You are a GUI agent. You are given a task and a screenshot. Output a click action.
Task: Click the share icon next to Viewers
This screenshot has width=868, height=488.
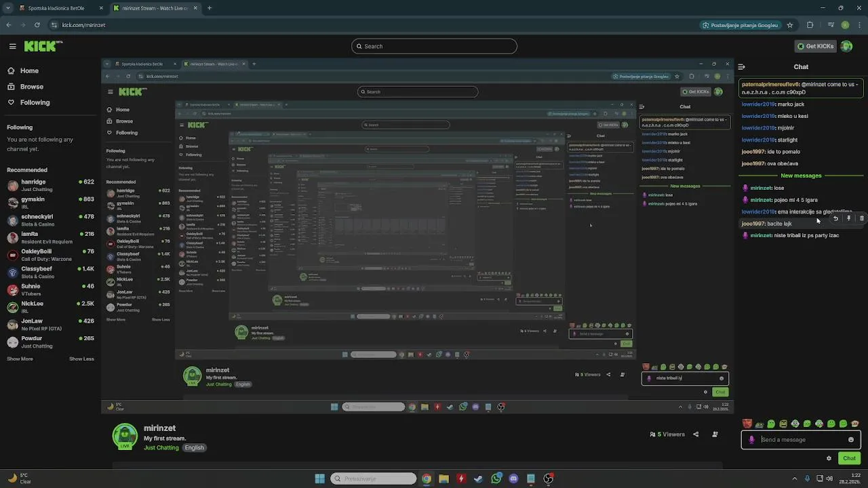(x=696, y=434)
